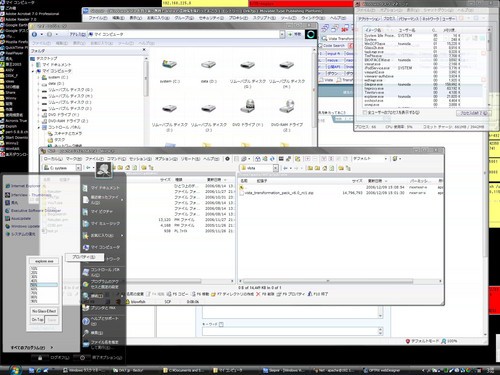Screen dimensions: 500x375
Task: Open Help and Support in the Start menu
Action: (x=100, y=320)
